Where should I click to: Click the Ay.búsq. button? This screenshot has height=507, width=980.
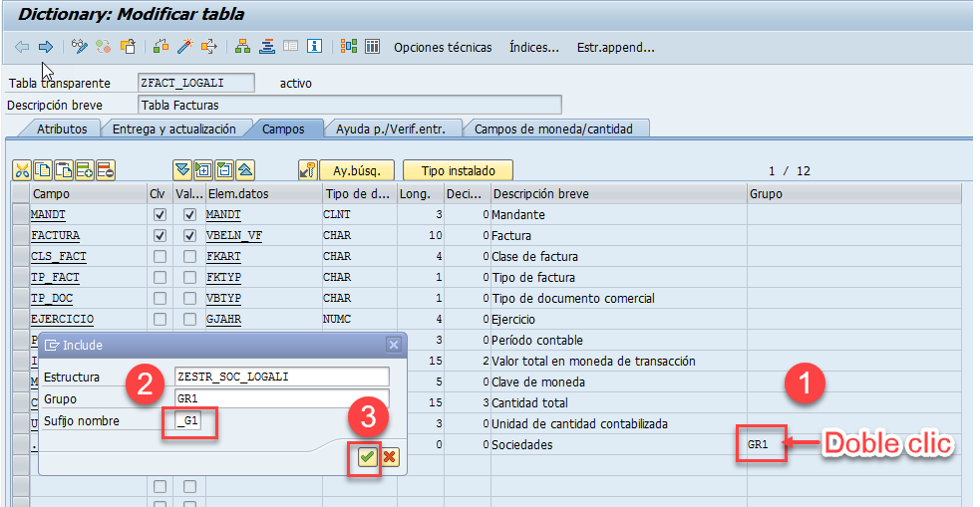click(356, 170)
